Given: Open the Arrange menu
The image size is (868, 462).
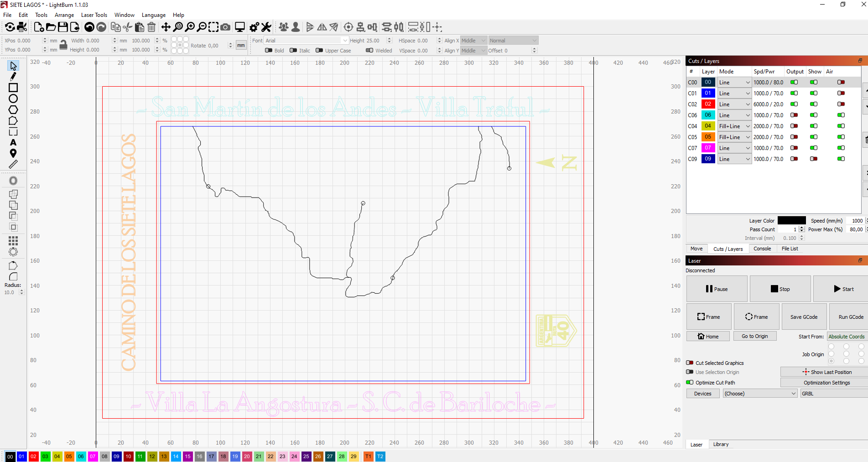Looking at the screenshot, I should coord(64,15).
